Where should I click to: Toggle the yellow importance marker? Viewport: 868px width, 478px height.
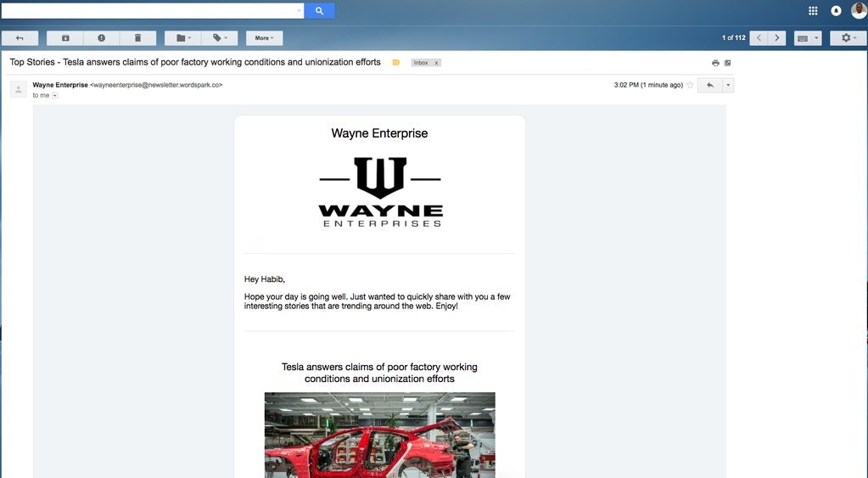click(x=395, y=63)
